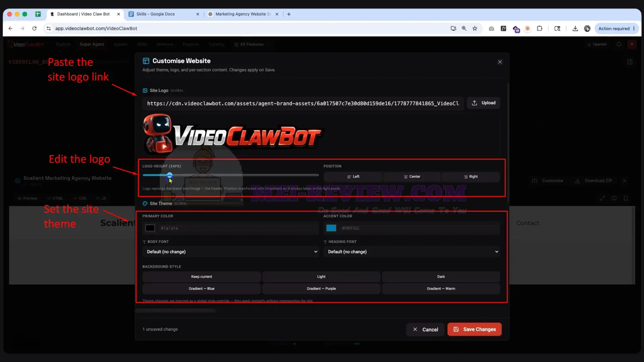Click the browser back arrow
The width and height of the screenshot is (644, 362).
coord(10,29)
